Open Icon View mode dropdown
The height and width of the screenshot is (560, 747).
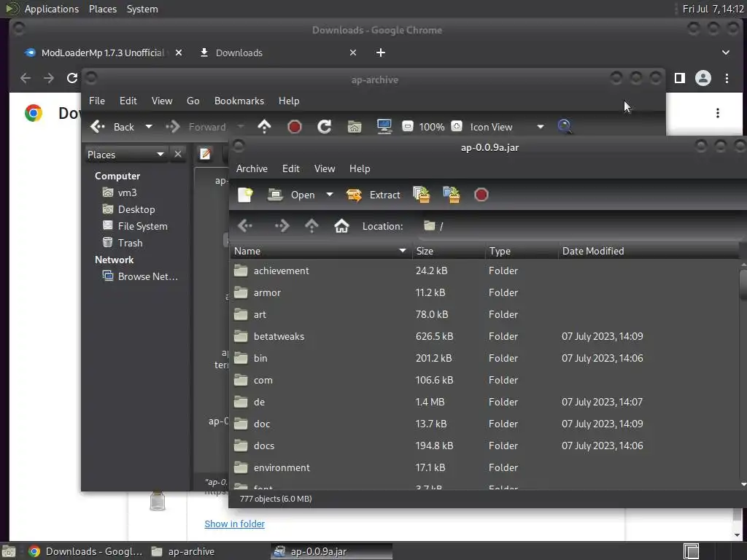(507, 127)
